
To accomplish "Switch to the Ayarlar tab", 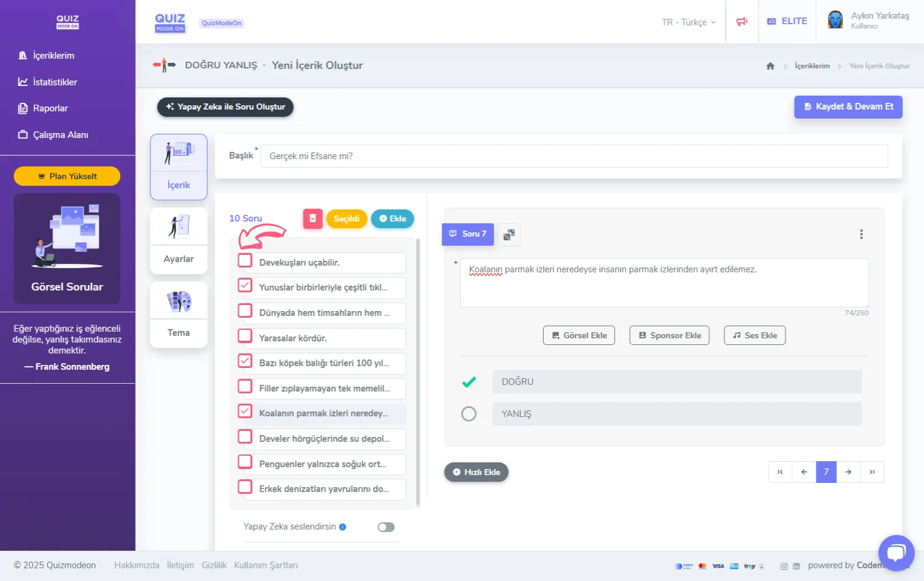I will (x=178, y=241).
